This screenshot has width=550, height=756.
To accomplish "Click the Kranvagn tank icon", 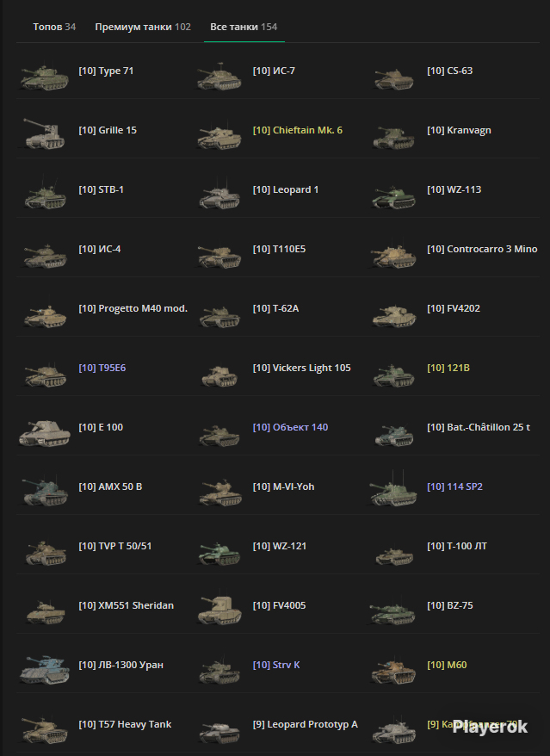I will pos(394,137).
